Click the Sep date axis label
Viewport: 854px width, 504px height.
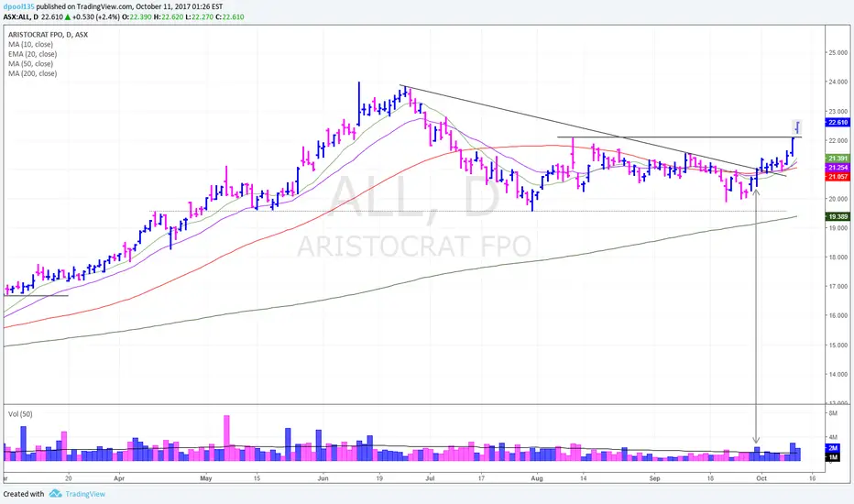coord(654,478)
